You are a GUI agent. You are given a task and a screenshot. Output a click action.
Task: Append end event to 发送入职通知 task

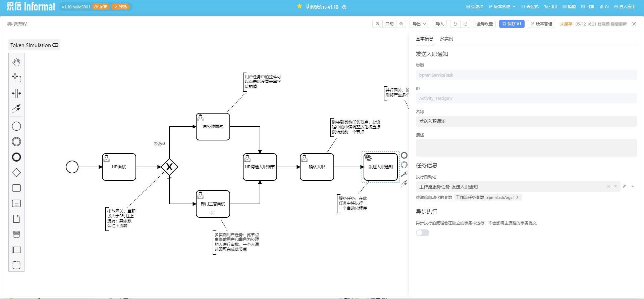pos(405,155)
